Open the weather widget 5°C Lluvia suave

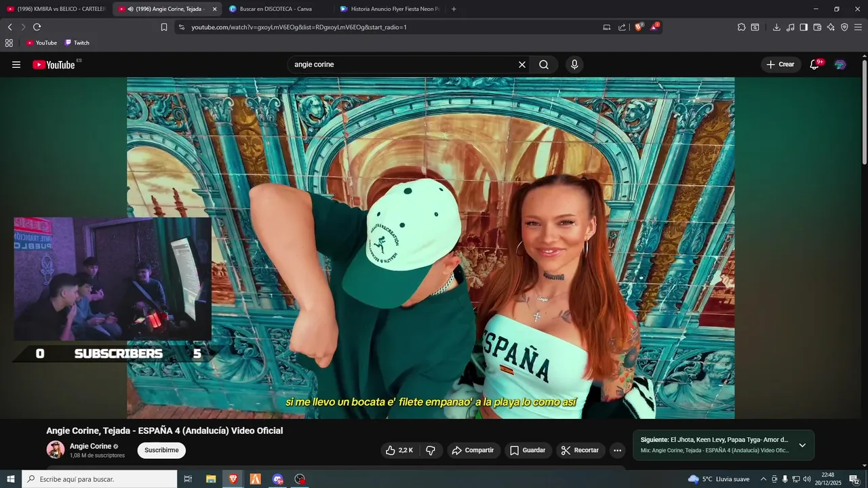click(x=719, y=479)
